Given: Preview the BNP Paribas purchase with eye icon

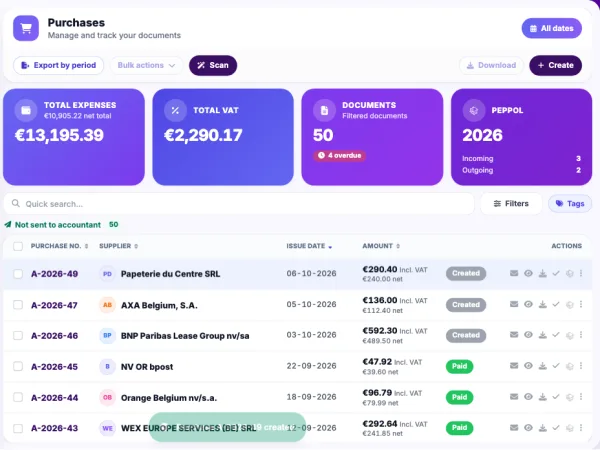Looking at the screenshot, I should click(x=528, y=335).
